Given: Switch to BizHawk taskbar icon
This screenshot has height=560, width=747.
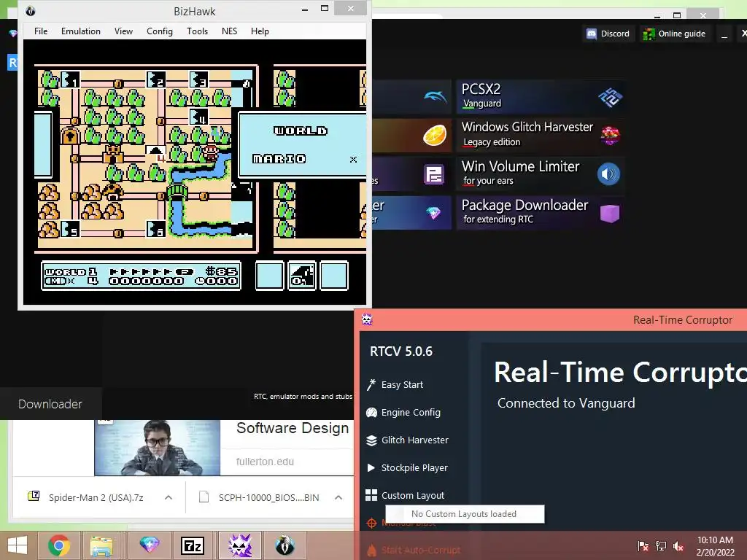Looking at the screenshot, I should pyautogui.click(x=285, y=545).
